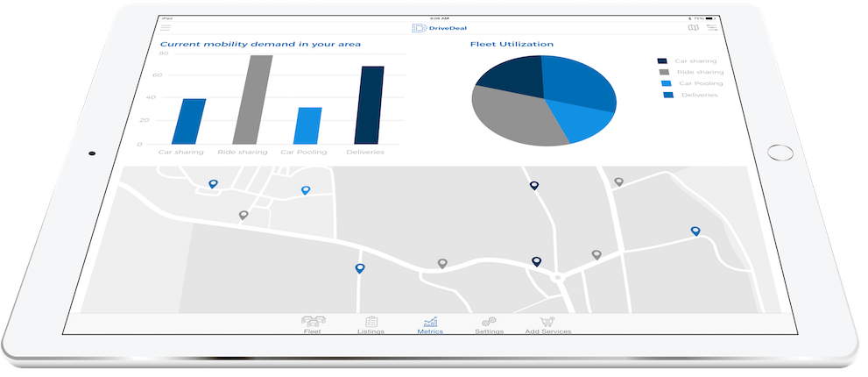Click the Deliveries legend label
The height and width of the screenshot is (377, 868).
click(x=699, y=96)
